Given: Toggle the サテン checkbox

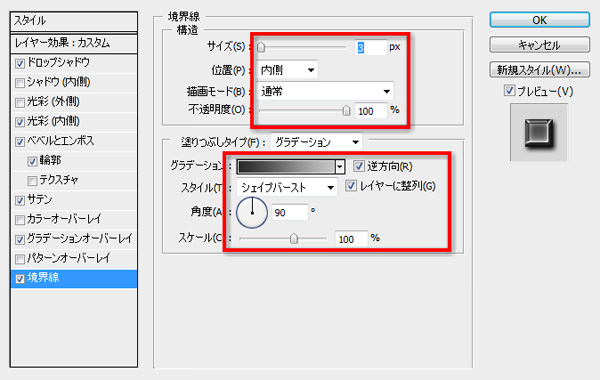Looking at the screenshot, I should 20,200.
